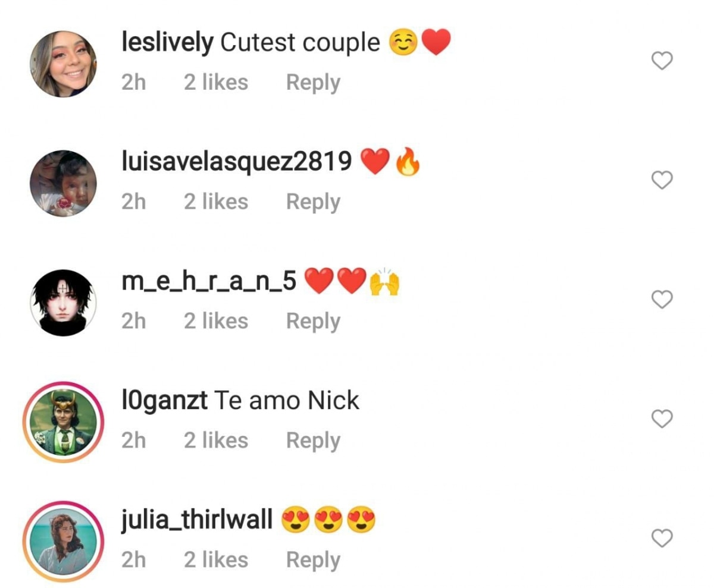This screenshot has height=588, width=714.
Task: View l0ganzt's story ring avatar
Action: 63,422
